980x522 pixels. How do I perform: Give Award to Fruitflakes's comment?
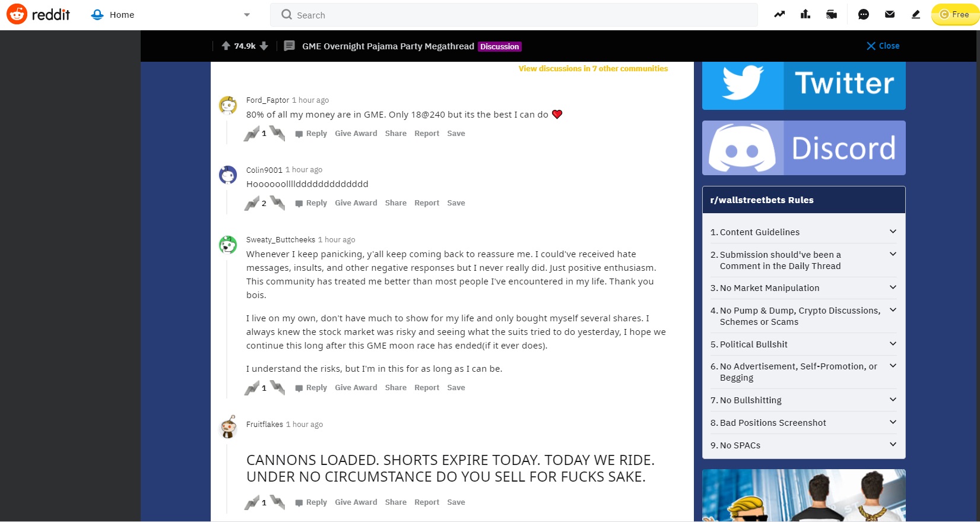coord(356,502)
